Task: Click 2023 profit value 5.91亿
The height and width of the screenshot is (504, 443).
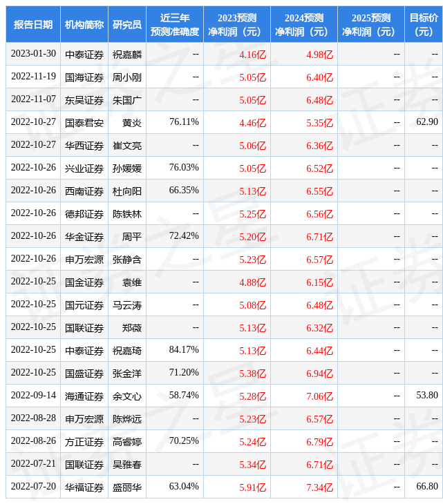Action: [x=252, y=487]
